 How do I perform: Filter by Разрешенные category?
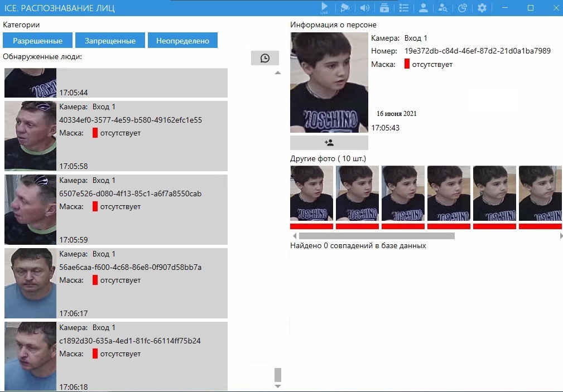pyautogui.click(x=38, y=40)
